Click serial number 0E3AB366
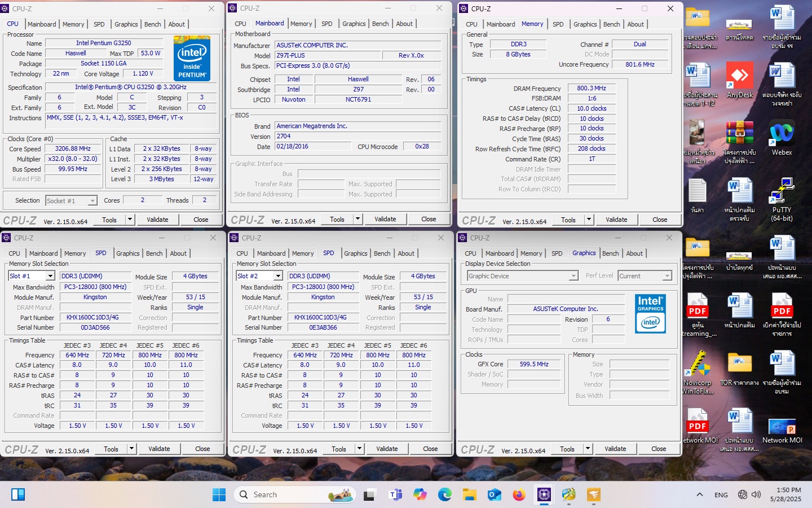812x508 pixels. click(x=323, y=327)
